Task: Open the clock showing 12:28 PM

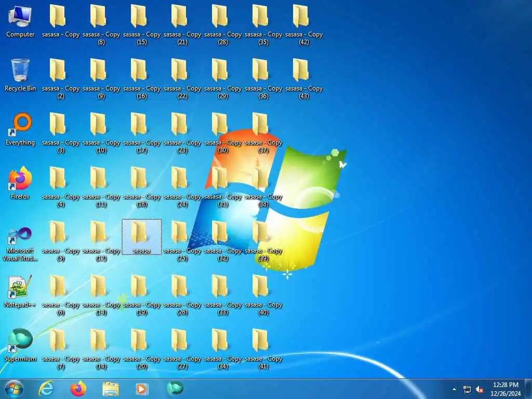Action: (506, 389)
